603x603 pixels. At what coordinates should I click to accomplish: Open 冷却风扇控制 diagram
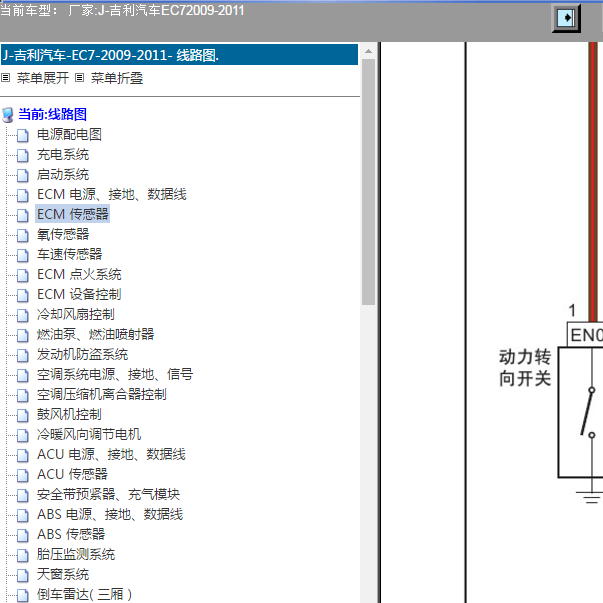click(x=76, y=315)
